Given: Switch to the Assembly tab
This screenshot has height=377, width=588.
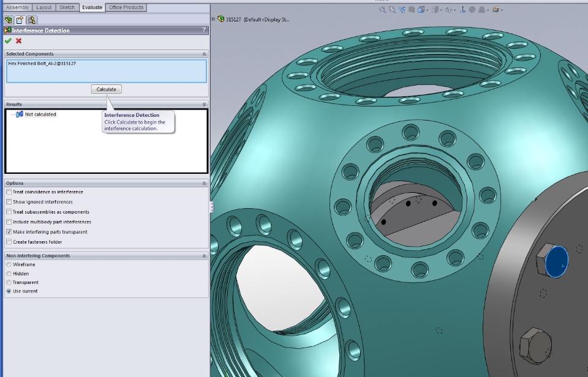Looking at the screenshot, I should click(18, 7).
